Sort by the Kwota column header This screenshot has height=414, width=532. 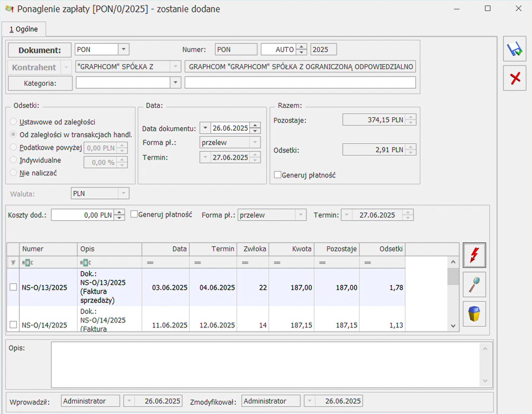tap(291, 249)
